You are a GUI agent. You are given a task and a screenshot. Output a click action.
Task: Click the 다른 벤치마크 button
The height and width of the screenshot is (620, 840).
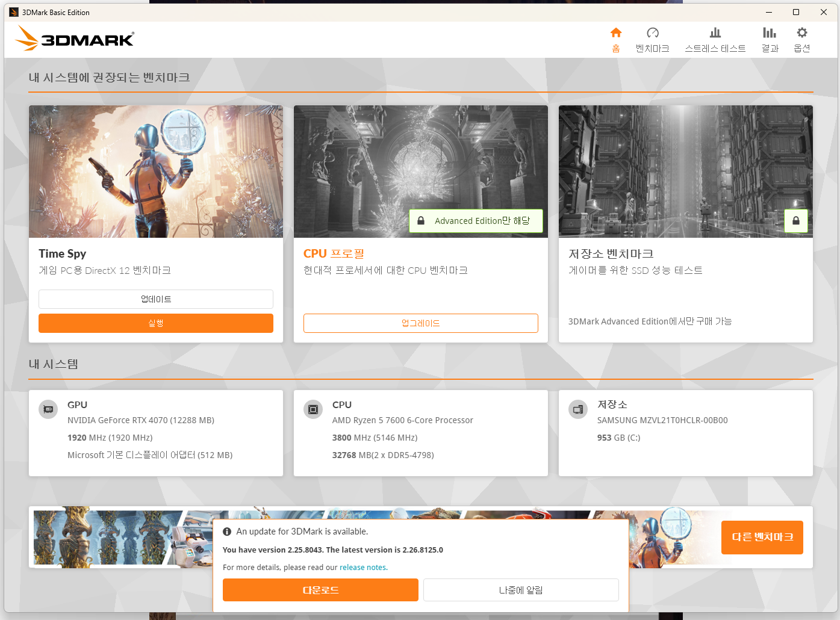(x=762, y=538)
